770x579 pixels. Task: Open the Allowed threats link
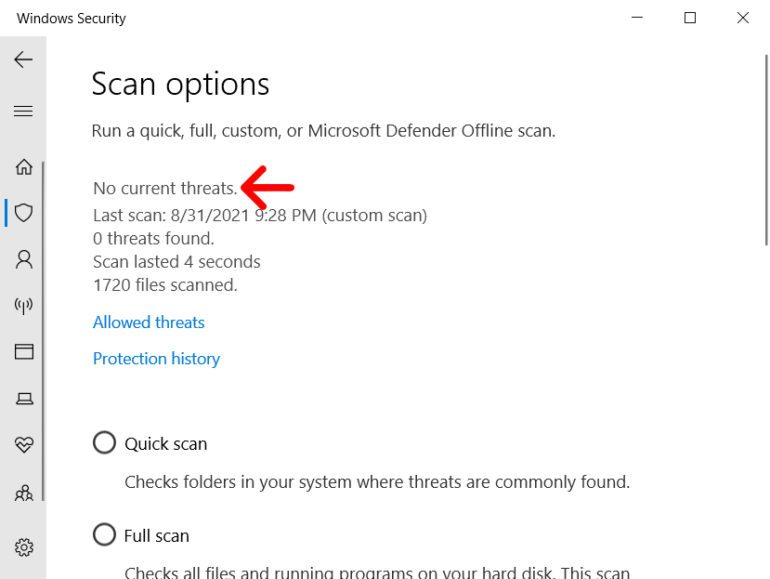tap(149, 322)
